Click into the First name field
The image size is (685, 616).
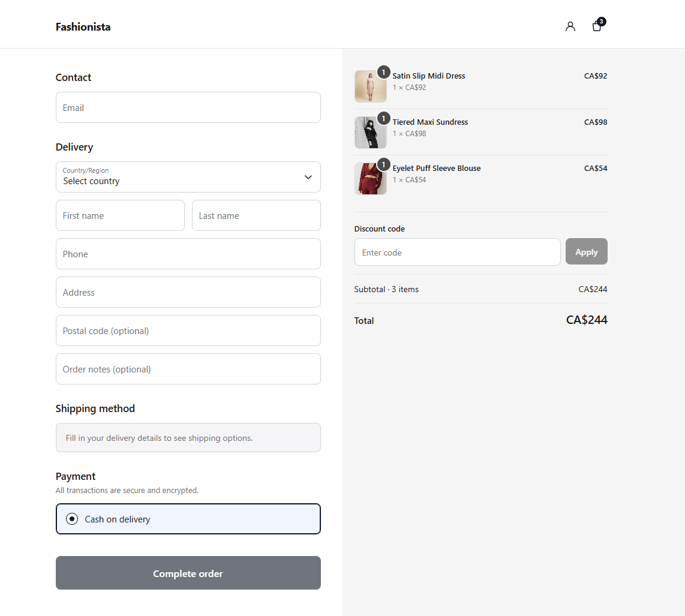(120, 215)
